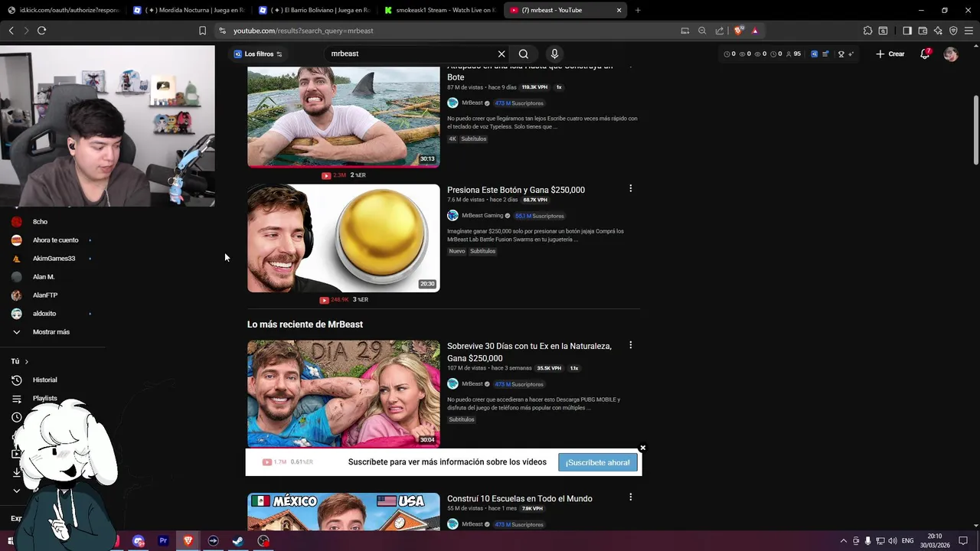Click the Brave Shields lion icon

738,31
